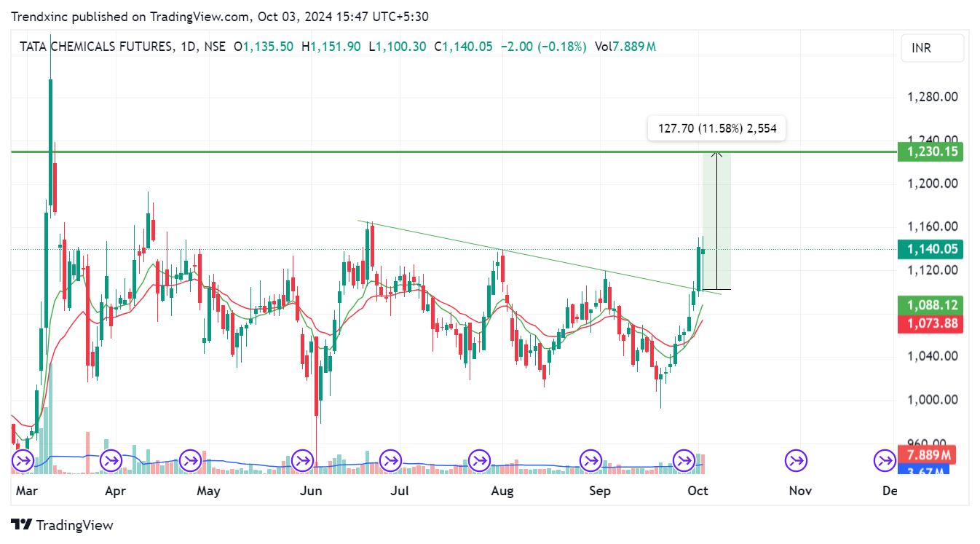Click the Oct label on time axis
The width and height of the screenshot is (980, 544).
[x=698, y=491]
